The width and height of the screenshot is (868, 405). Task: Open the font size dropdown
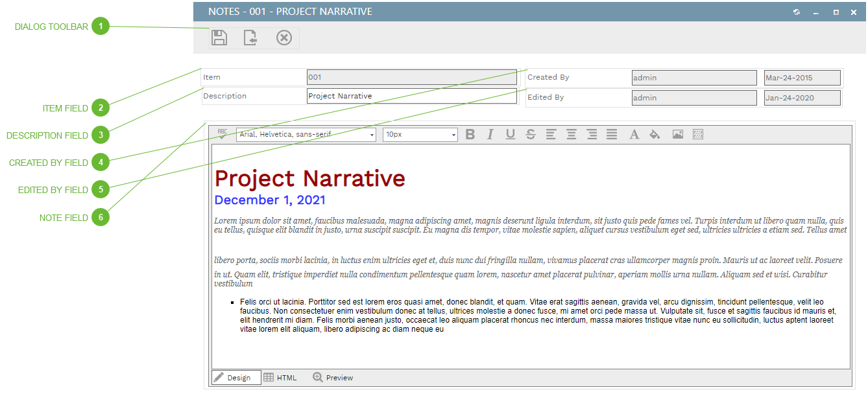click(418, 134)
